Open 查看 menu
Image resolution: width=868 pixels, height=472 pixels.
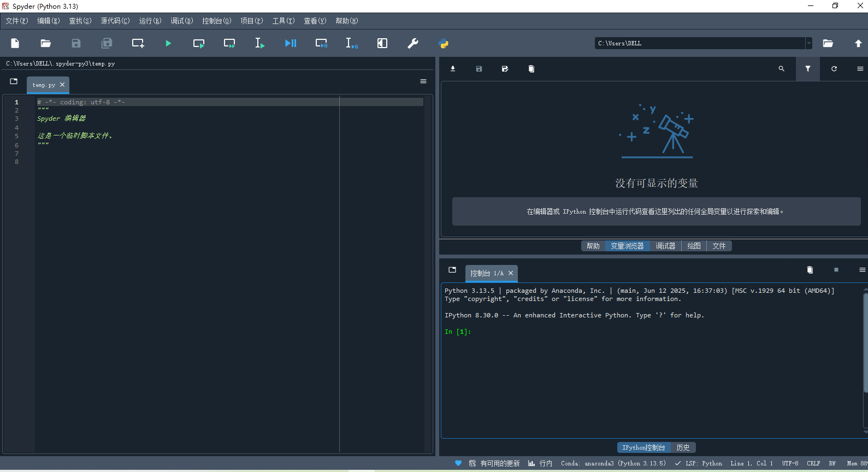(x=315, y=21)
